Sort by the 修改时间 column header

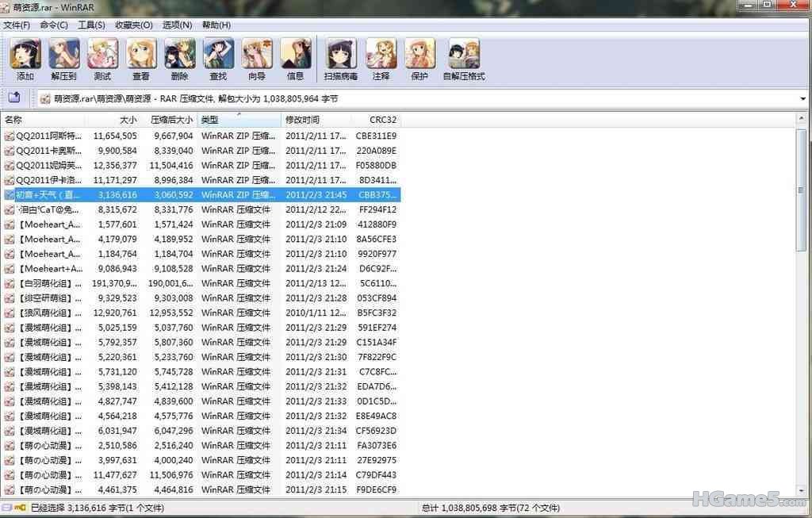point(302,120)
